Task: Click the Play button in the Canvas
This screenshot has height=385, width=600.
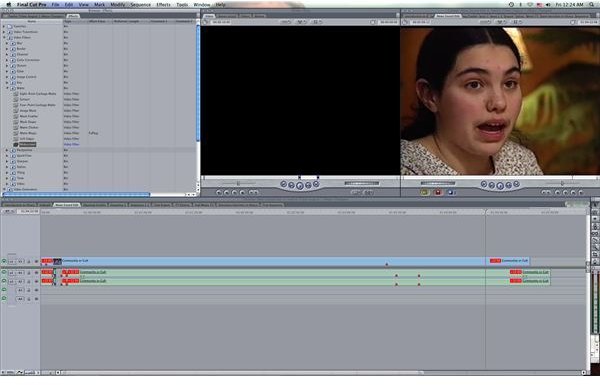Action: click(500, 186)
